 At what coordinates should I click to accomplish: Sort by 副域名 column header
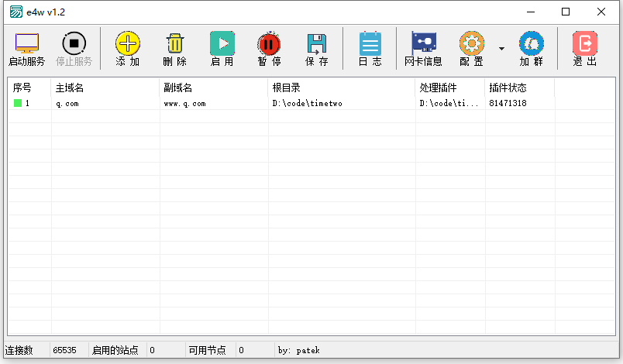[213, 88]
